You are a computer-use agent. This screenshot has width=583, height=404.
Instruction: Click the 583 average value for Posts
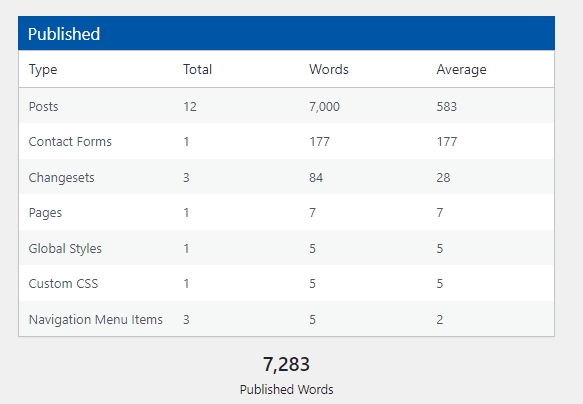(447, 107)
